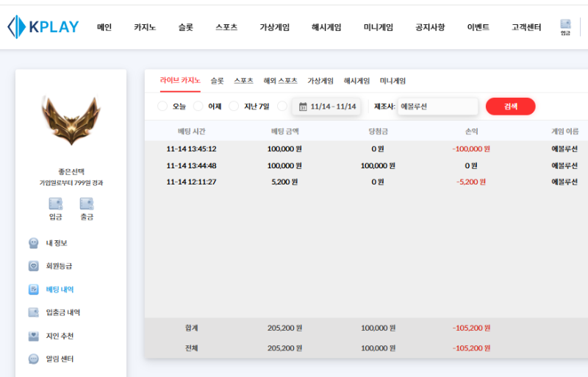Screen dimensions: 588x377
Task: Click the winged rank emblem badge
Action: click(71, 120)
